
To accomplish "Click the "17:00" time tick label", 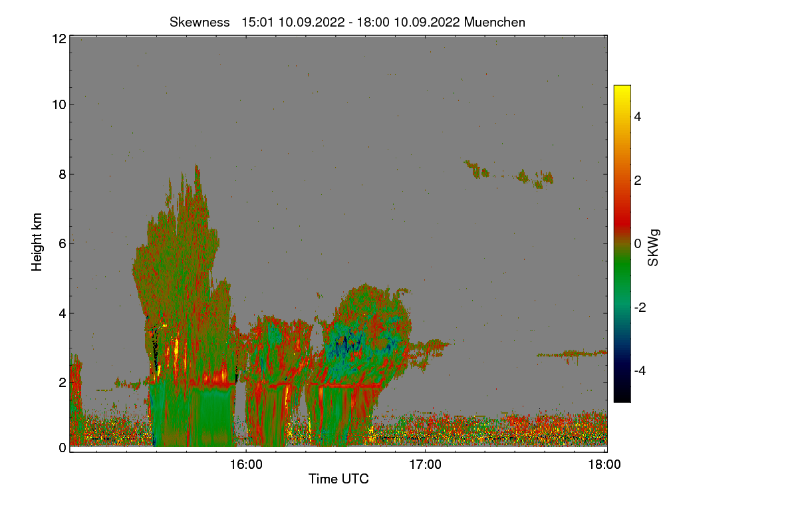I will 426,465.
